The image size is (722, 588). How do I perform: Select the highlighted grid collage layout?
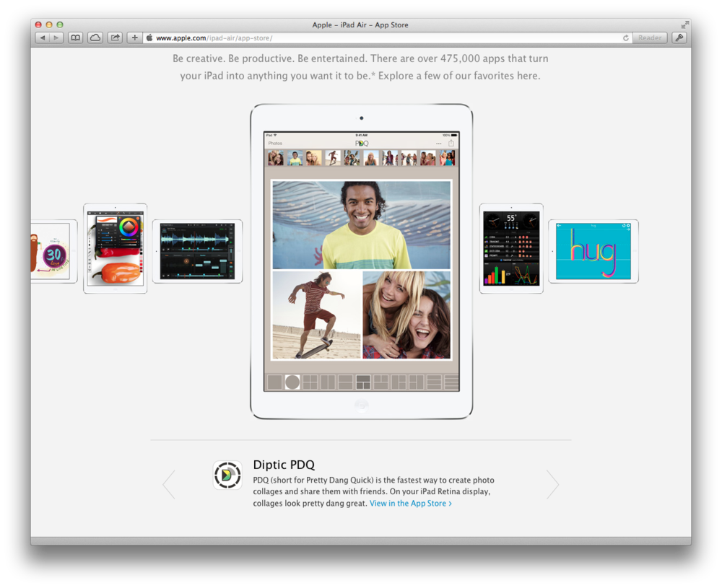362,382
